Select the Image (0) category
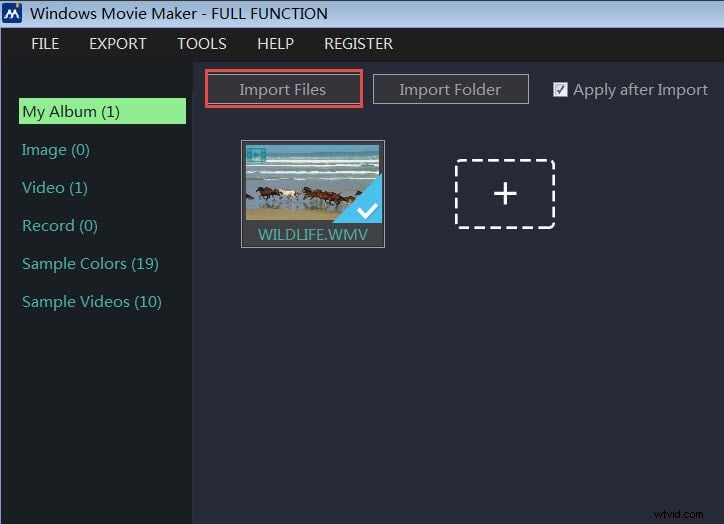The image size is (724, 524). coord(55,150)
